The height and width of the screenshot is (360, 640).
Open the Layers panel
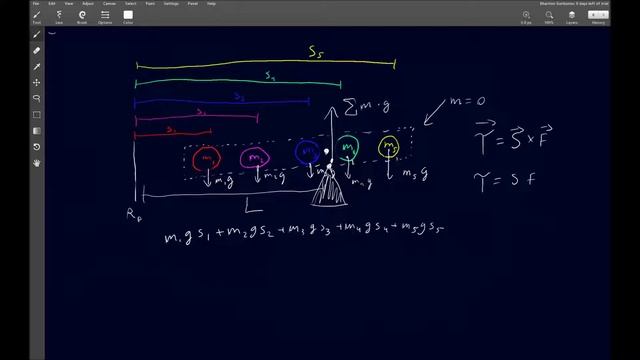[x=572, y=17]
